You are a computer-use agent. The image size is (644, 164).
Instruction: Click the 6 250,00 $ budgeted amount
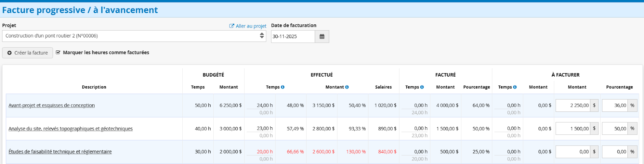230,105
